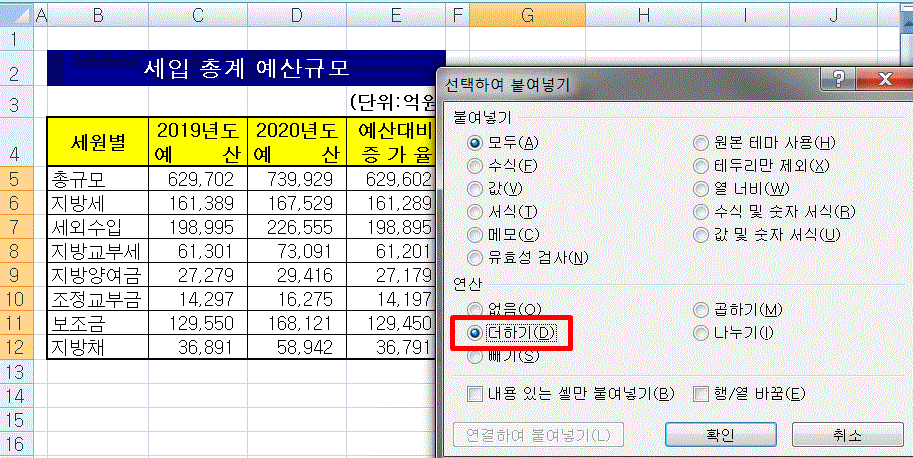The width and height of the screenshot is (913, 458).
Task: Click the 총규모 cell
Action: (x=98, y=179)
